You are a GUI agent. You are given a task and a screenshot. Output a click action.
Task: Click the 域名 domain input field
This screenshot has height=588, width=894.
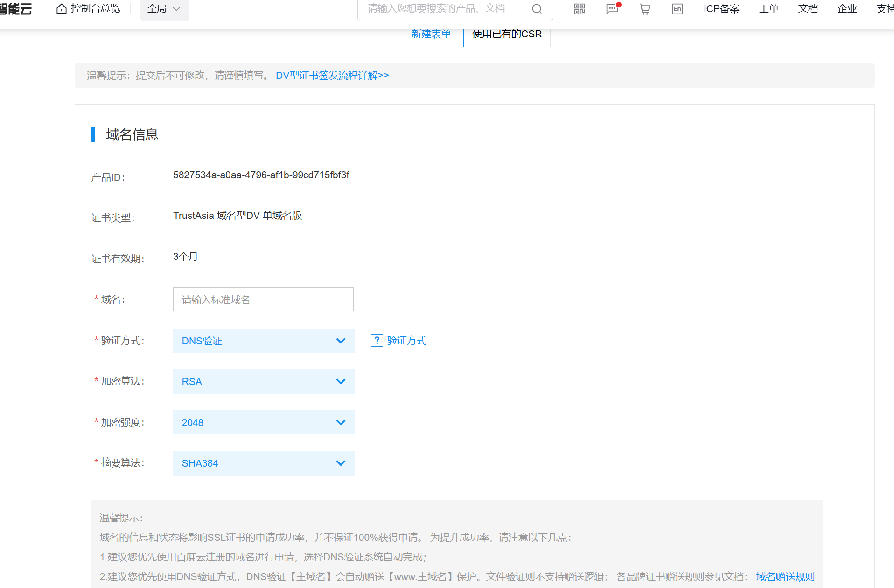coord(263,299)
